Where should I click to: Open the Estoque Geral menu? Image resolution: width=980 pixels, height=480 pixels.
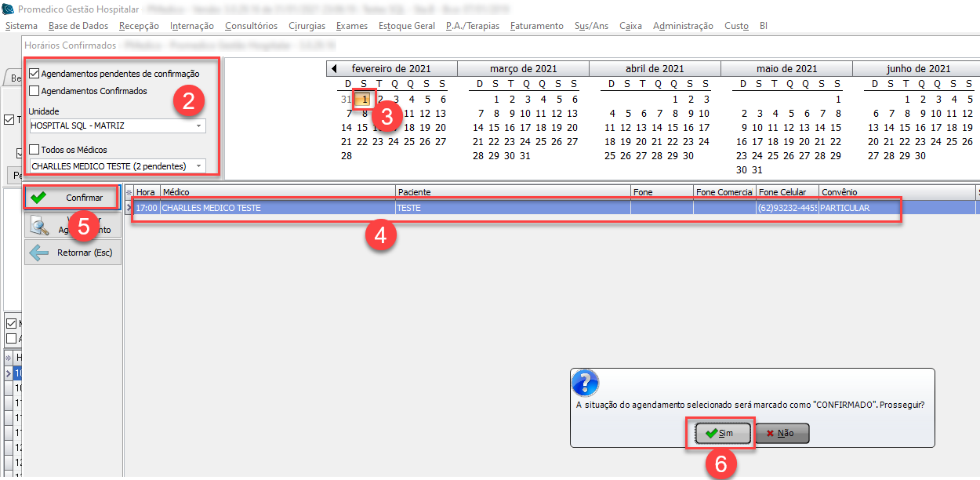pyautogui.click(x=406, y=26)
